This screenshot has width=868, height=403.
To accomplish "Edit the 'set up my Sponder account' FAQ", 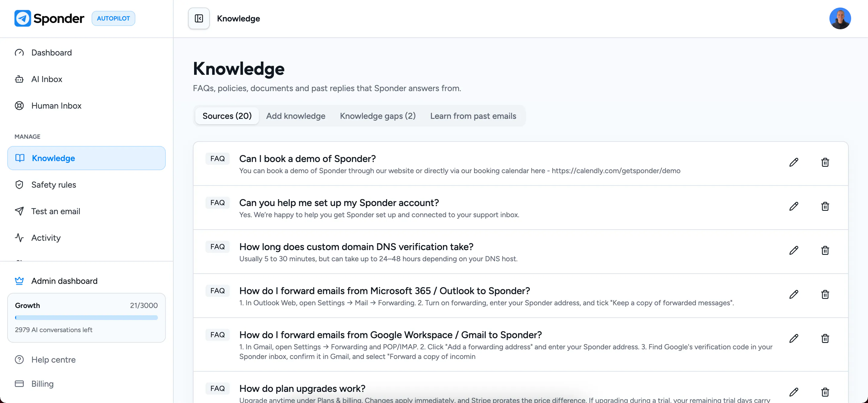I will tap(794, 206).
